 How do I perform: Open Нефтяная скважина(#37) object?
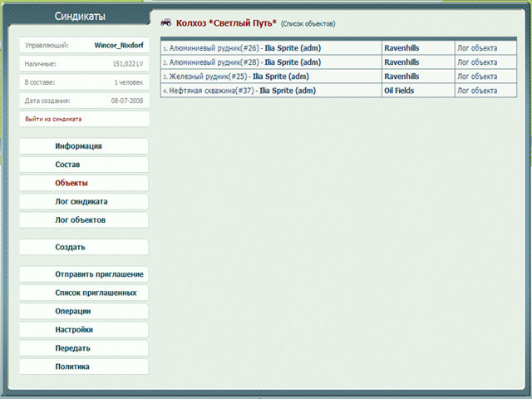pyautogui.click(x=211, y=91)
